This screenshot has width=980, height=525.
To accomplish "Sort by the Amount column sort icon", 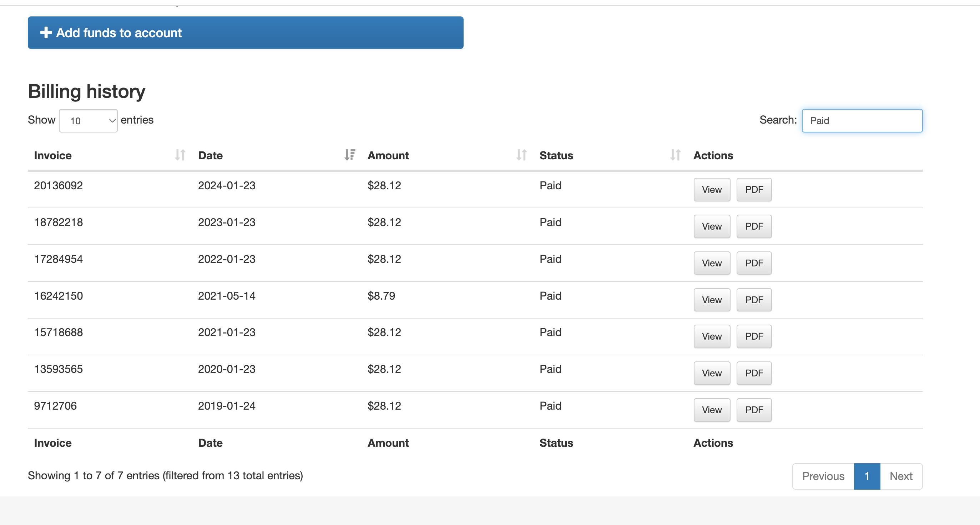I will point(521,155).
